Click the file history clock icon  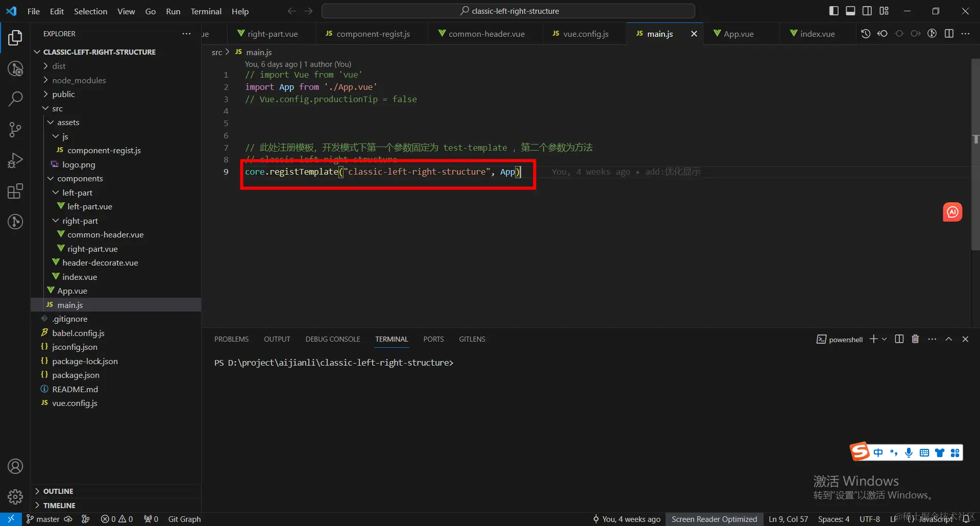point(866,34)
